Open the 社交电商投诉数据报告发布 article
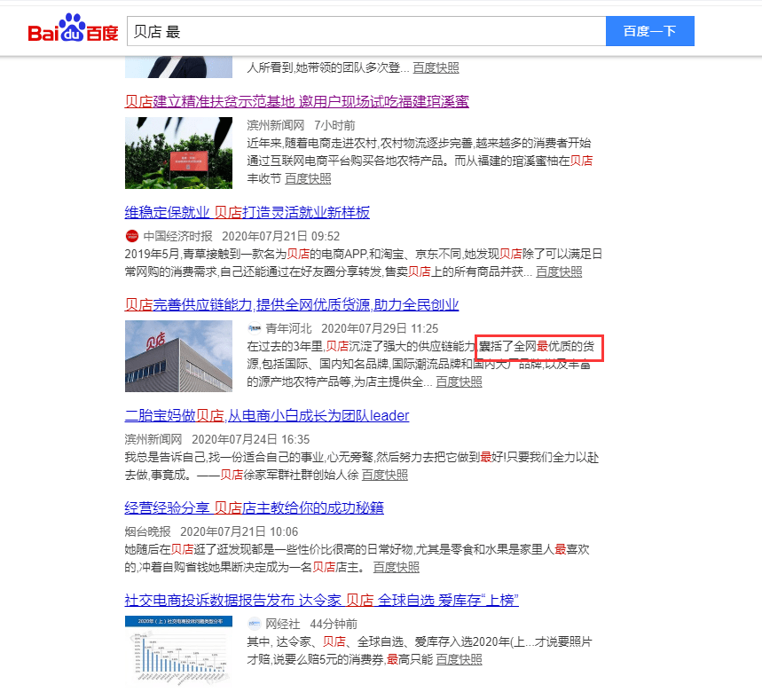The width and height of the screenshot is (762, 700). pos(319,601)
